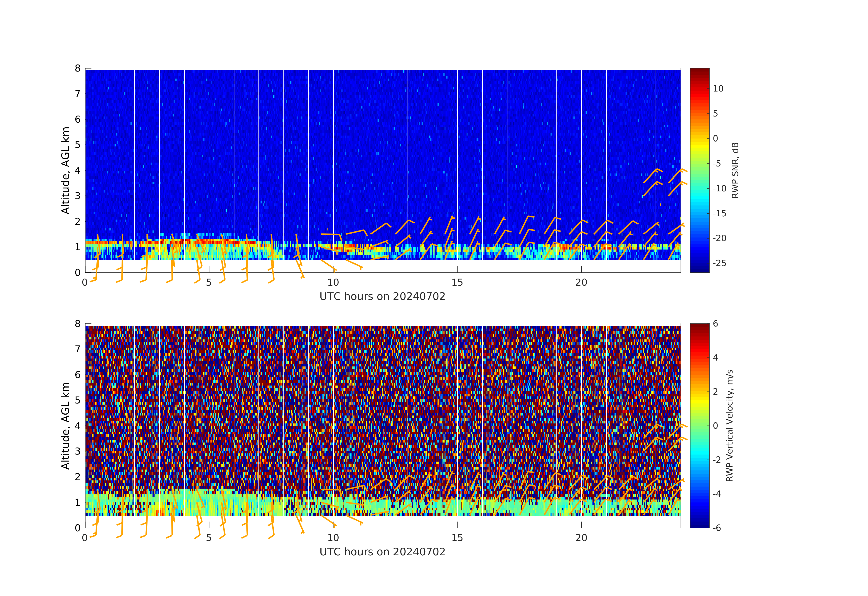Screen dimensions: 868x596
Task: Click the top plot 'Altitude, AGL km' label
Action: [65, 170]
